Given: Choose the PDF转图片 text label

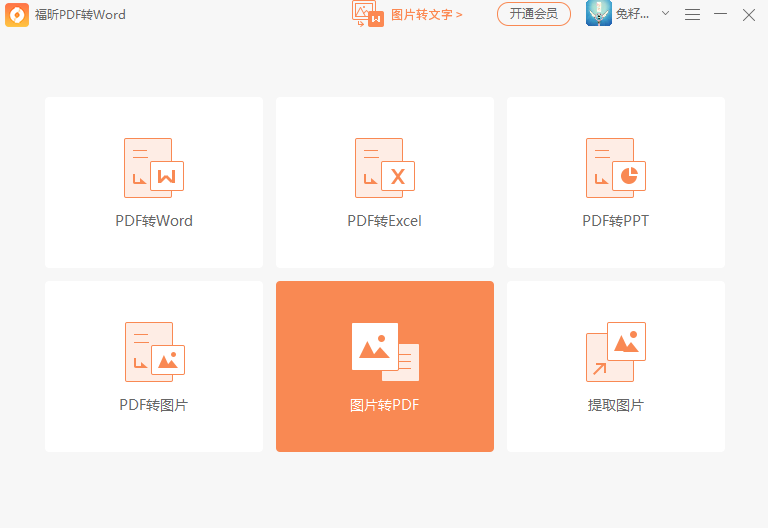Looking at the screenshot, I should pos(154,405).
